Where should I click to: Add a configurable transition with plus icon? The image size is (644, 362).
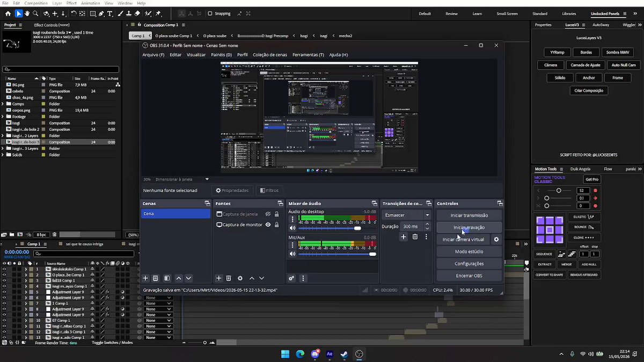[x=404, y=237]
